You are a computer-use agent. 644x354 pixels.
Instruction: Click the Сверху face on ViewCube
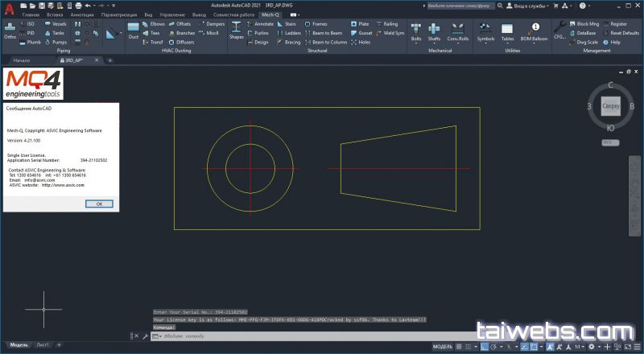click(610, 106)
